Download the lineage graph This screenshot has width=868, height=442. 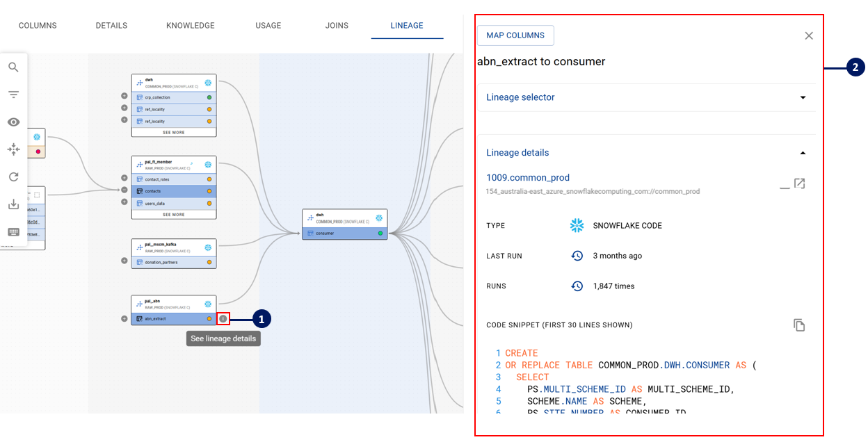coord(13,204)
